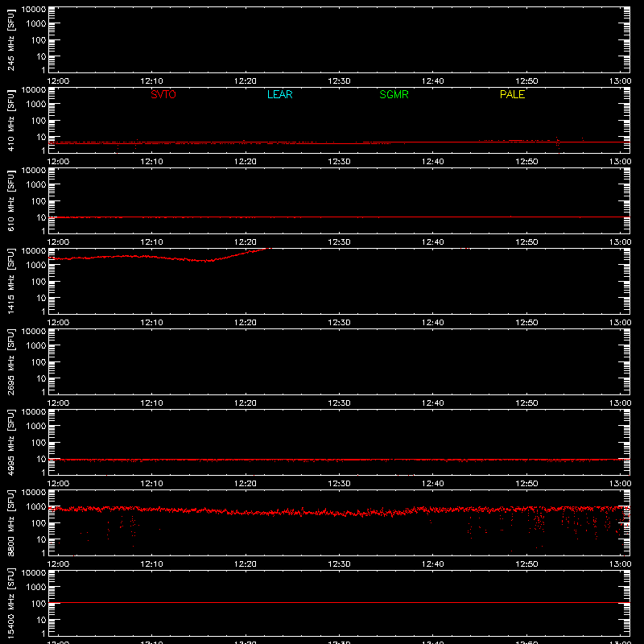The height and width of the screenshot is (644, 644).
Task: Click 13:00 below the 1415 MHz panel
Action: coord(620,323)
